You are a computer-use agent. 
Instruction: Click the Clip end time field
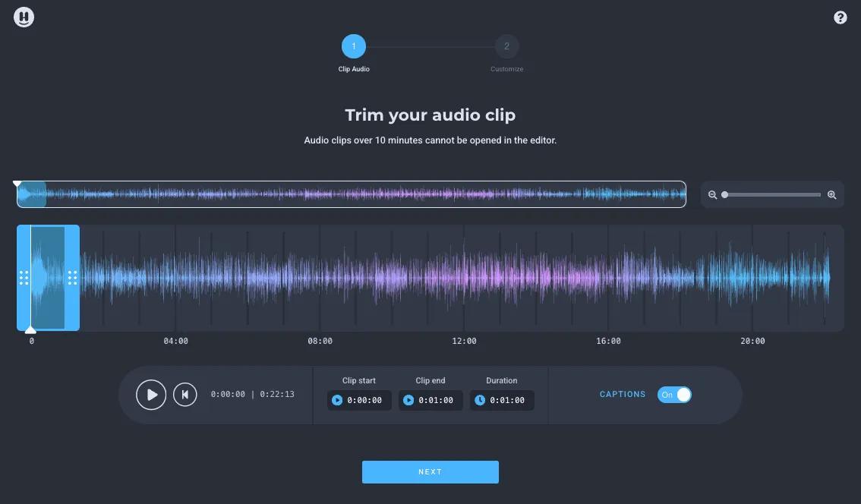tap(430, 400)
